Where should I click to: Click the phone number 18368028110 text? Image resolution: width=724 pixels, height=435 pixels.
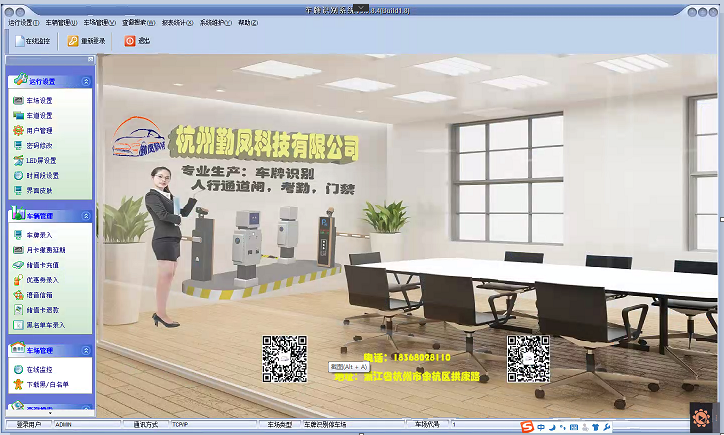coord(421,357)
